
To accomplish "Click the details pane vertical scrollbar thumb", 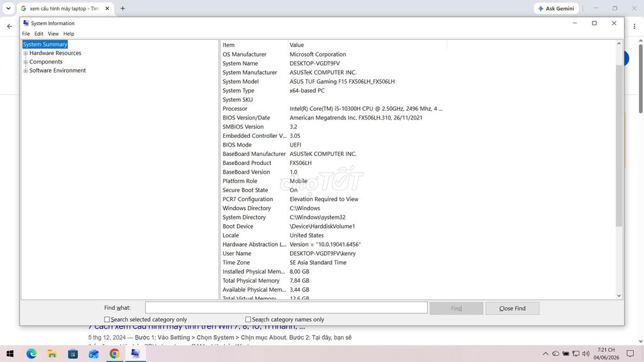I will point(619,145).
